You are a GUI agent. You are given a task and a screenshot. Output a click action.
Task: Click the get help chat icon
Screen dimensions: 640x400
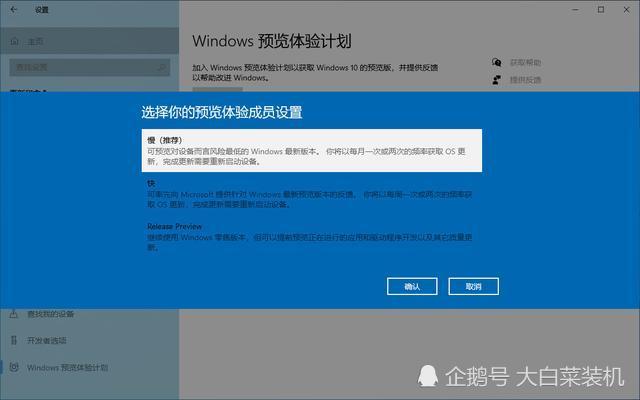coord(496,62)
